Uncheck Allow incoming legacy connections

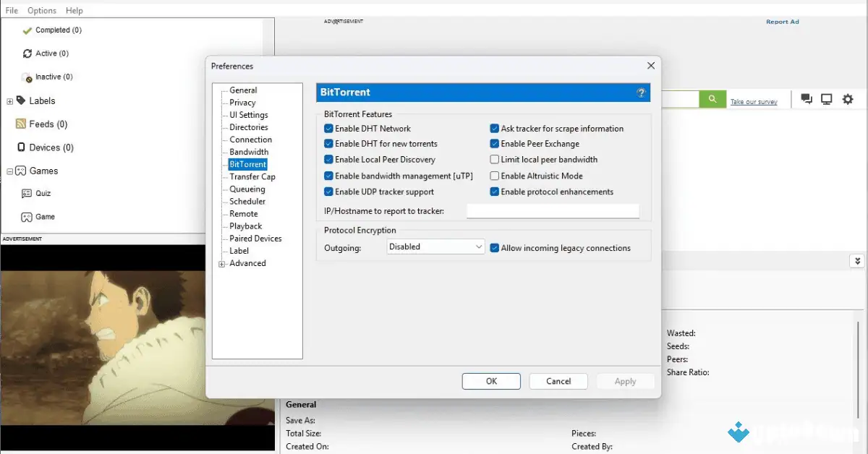[x=495, y=247]
